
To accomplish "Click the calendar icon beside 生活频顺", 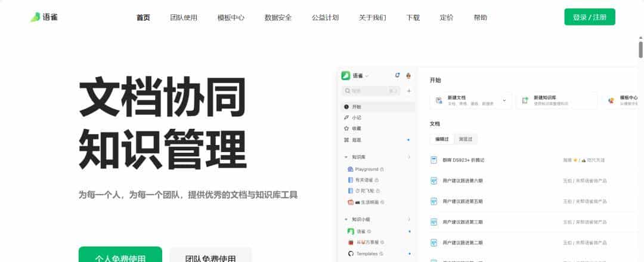I will tap(351, 202).
